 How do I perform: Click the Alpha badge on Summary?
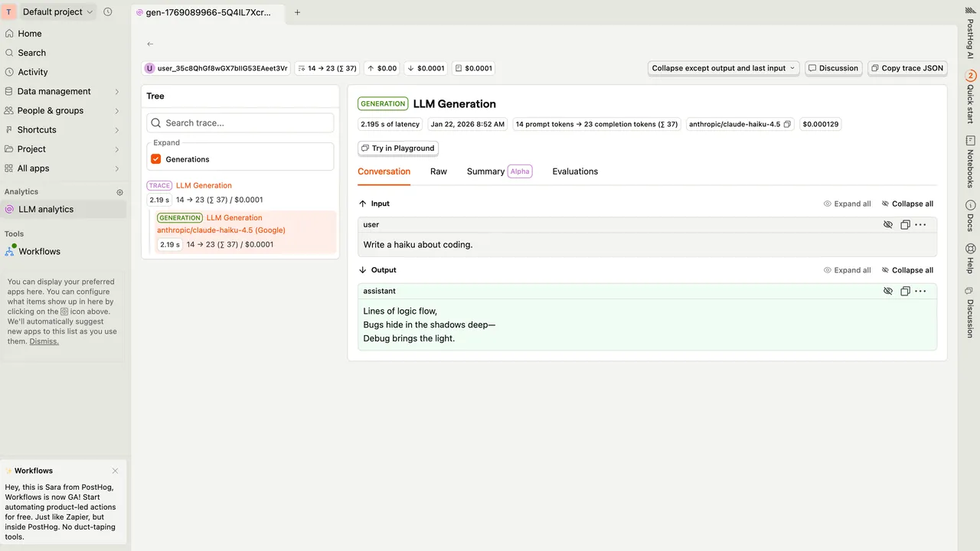coord(520,171)
